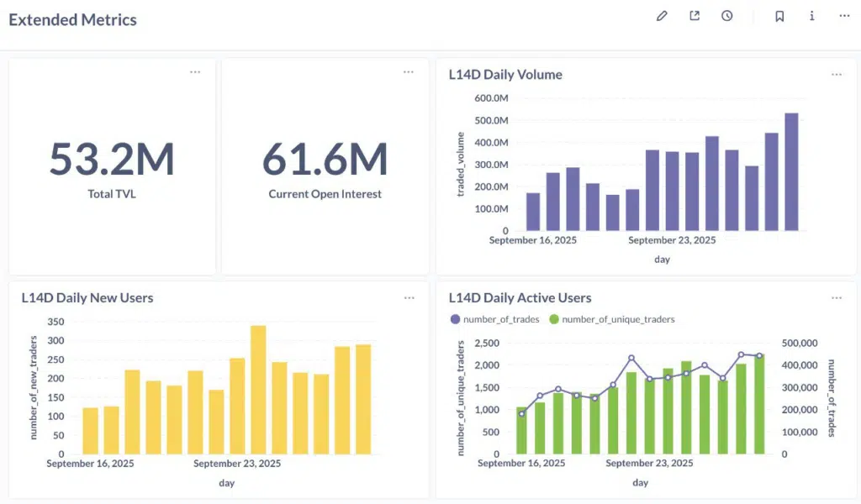Open the sharing icon in the header
This screenshot has height=504, width=861.
695,16
